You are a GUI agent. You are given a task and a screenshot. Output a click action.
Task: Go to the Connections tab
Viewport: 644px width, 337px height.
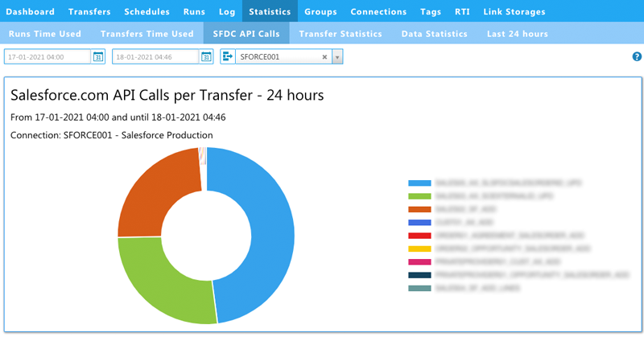point(378,11)
